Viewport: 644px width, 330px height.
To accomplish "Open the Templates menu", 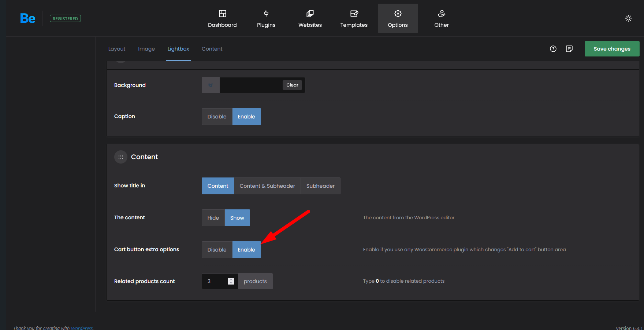I will 354,18.
